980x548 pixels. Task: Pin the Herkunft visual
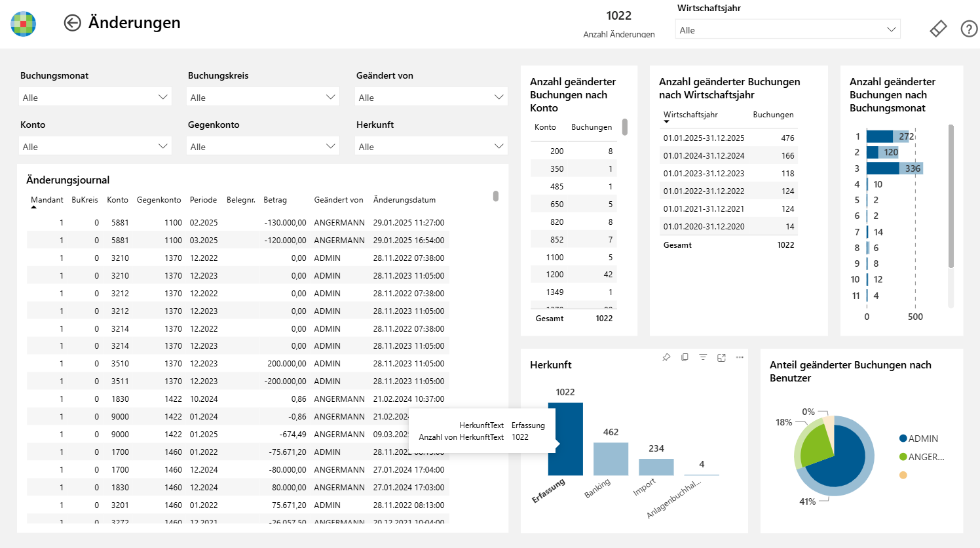666,357
